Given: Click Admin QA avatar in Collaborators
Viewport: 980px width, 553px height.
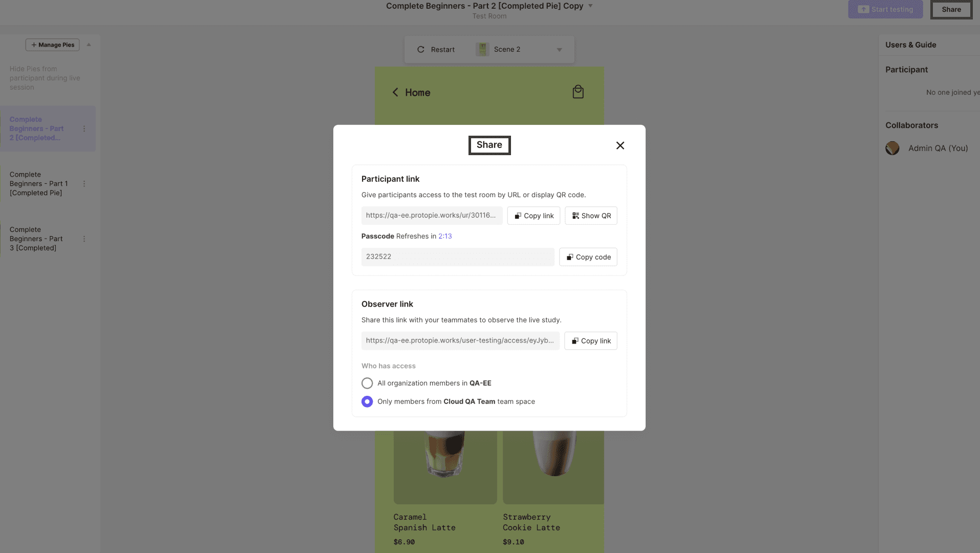Looking at the screenshot, I should 892,148.
